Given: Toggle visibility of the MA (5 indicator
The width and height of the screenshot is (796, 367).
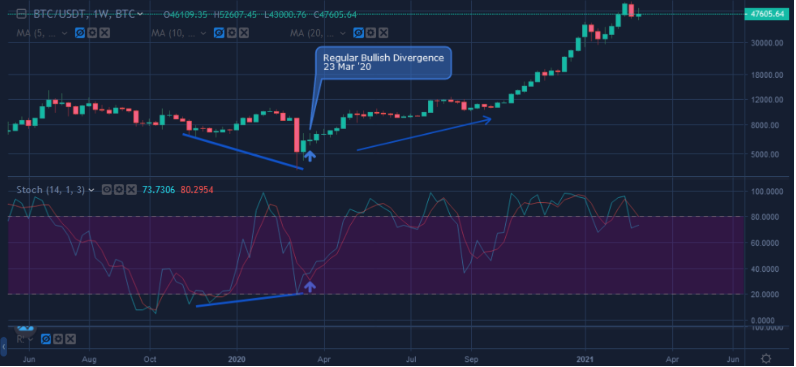Looking at the screenshot, I should [x=80, y=34].
